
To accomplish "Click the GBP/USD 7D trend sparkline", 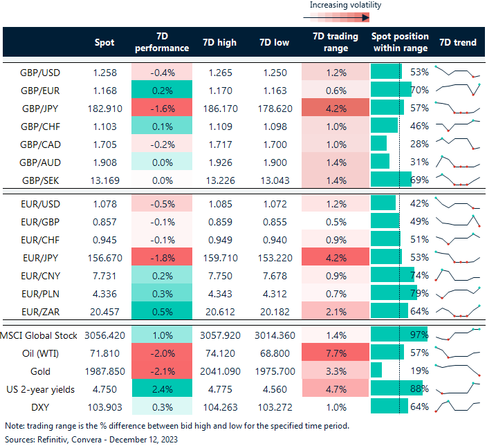I will click(x=457, y=72).
